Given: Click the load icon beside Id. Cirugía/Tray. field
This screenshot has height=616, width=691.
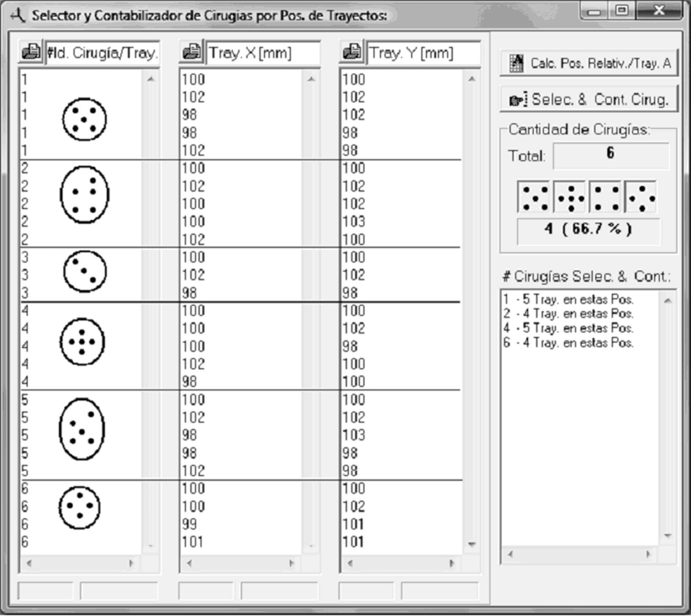Looking at the screenshot, I should (x=31, y=52).
